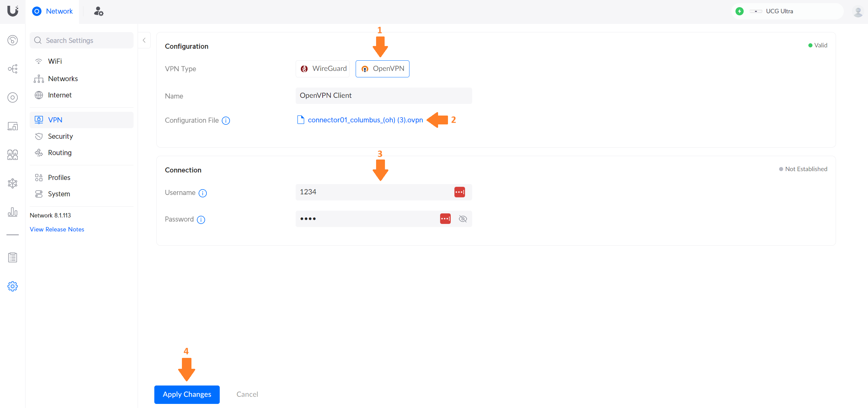Toggle password visibility eye icon
868x408 pixels.
(463, 219)
